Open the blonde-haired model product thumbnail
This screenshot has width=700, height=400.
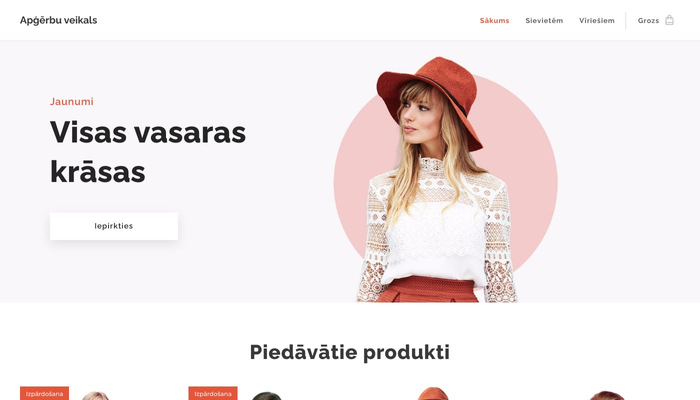pyautogui.click(x=95, y=396)
